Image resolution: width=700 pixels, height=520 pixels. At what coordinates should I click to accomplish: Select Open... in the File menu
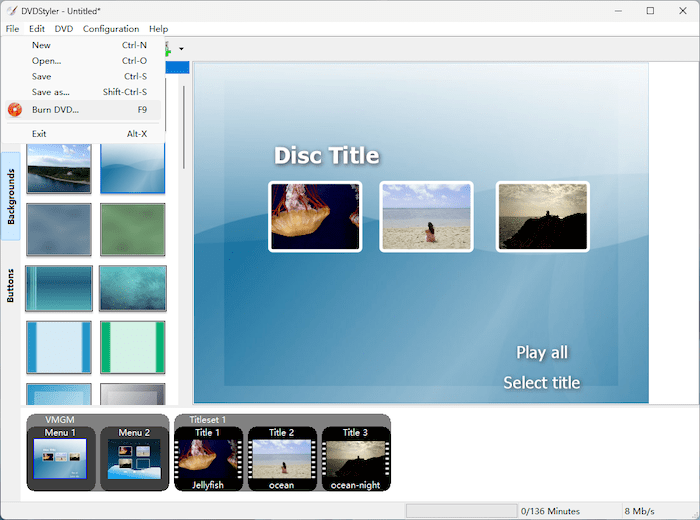(46, 61)
